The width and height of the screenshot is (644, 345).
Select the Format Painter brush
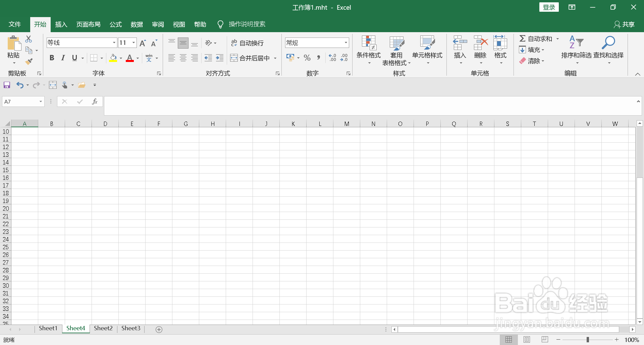pos(29,62)
